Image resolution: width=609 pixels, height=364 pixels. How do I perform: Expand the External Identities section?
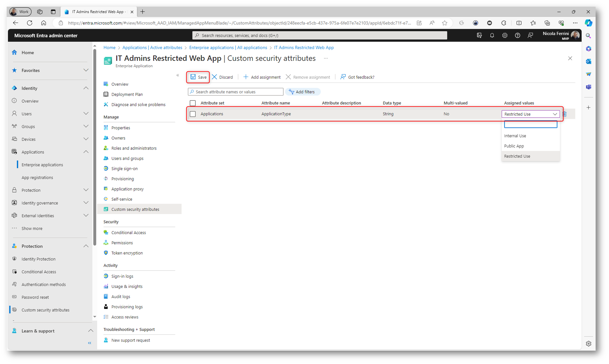(x=86, y=215)
